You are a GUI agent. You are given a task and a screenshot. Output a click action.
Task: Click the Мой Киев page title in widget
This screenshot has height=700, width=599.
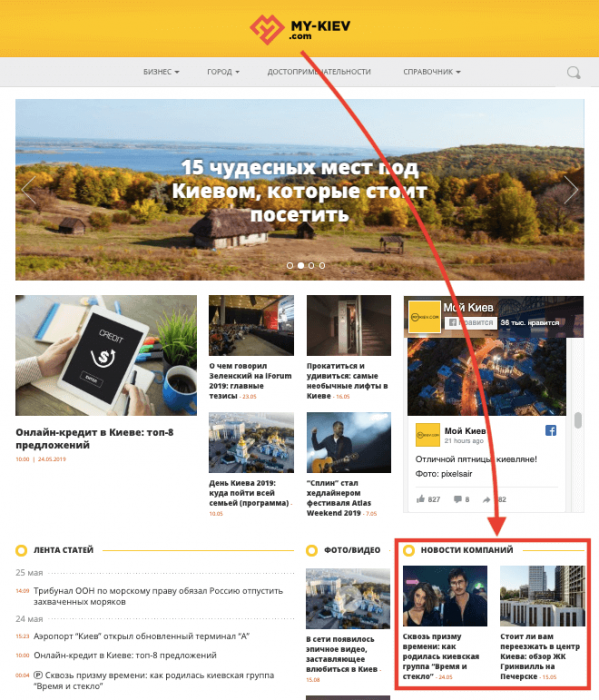(468, 307)
